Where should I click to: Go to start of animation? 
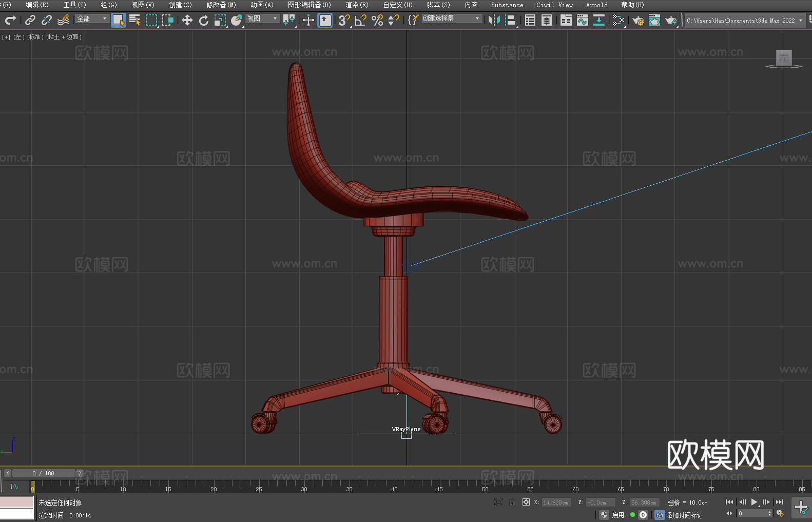[x=729, y=502]
